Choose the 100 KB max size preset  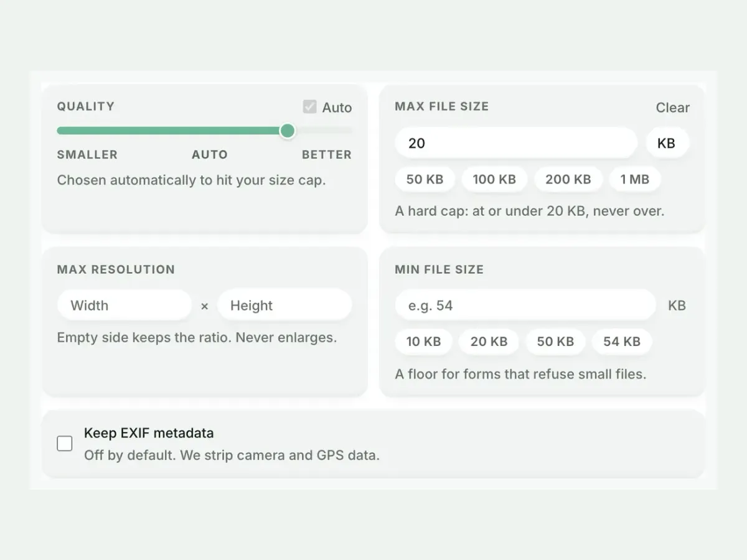[494, 179]
